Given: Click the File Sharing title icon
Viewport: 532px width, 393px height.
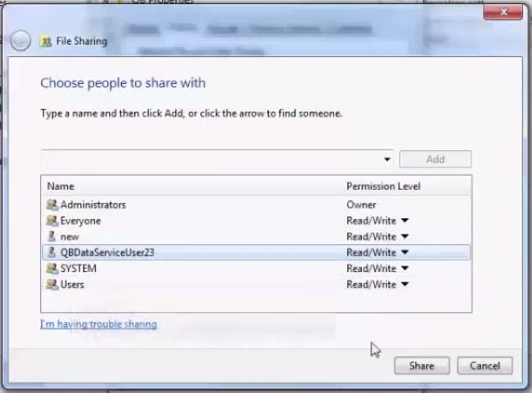Looking at the screenshot, I should 46,41.
